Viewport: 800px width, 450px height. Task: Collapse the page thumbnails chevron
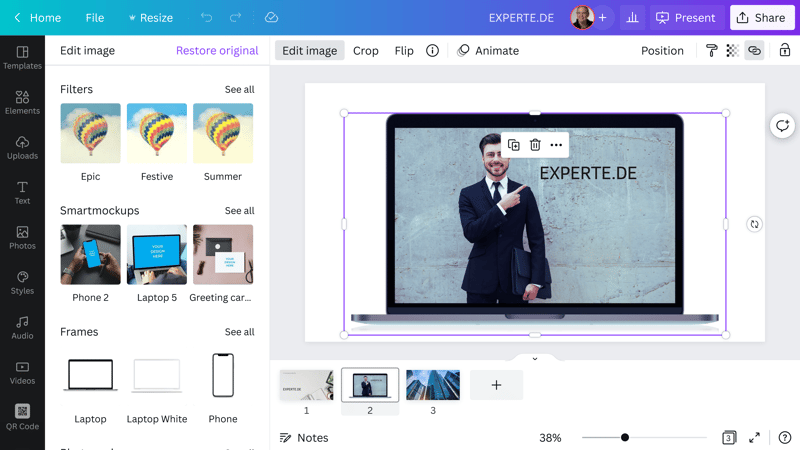point(535,359)
